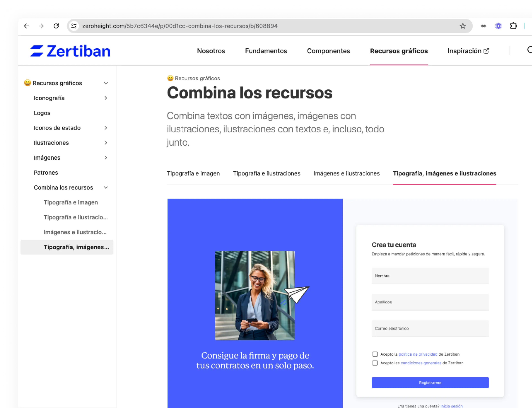Check the condiciones generales checkbox

pos(375,363)
